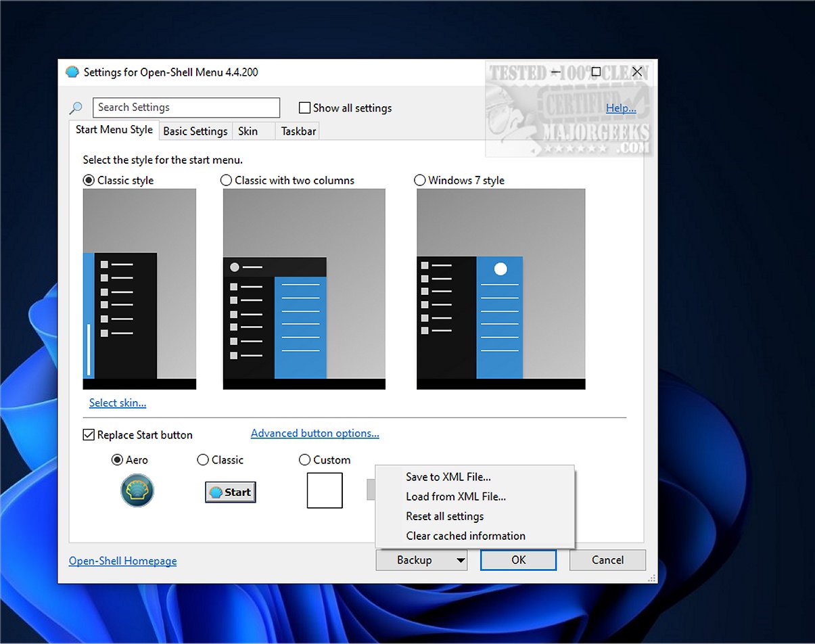This screenshot has width=815, height=644.
Task: Open Advanced button options link
Action: [x=315, y=434]
